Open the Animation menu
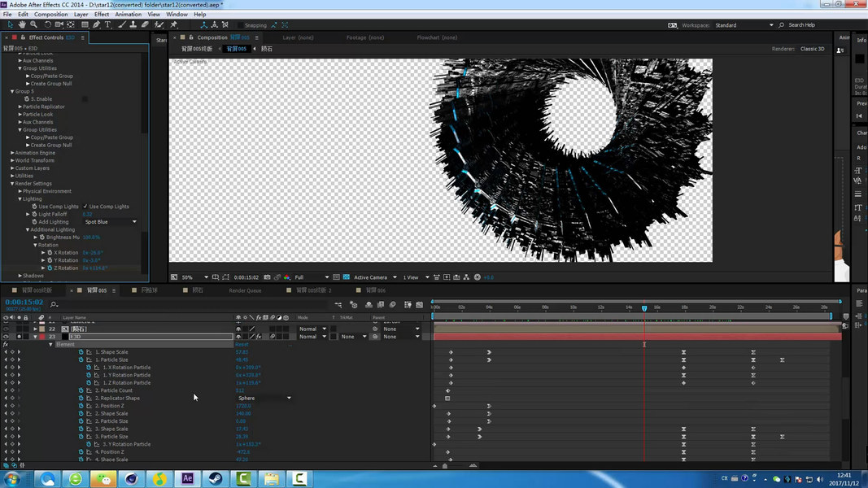This screenshot has height=488, width=868. pyautogui.click(x=128, y=15)
